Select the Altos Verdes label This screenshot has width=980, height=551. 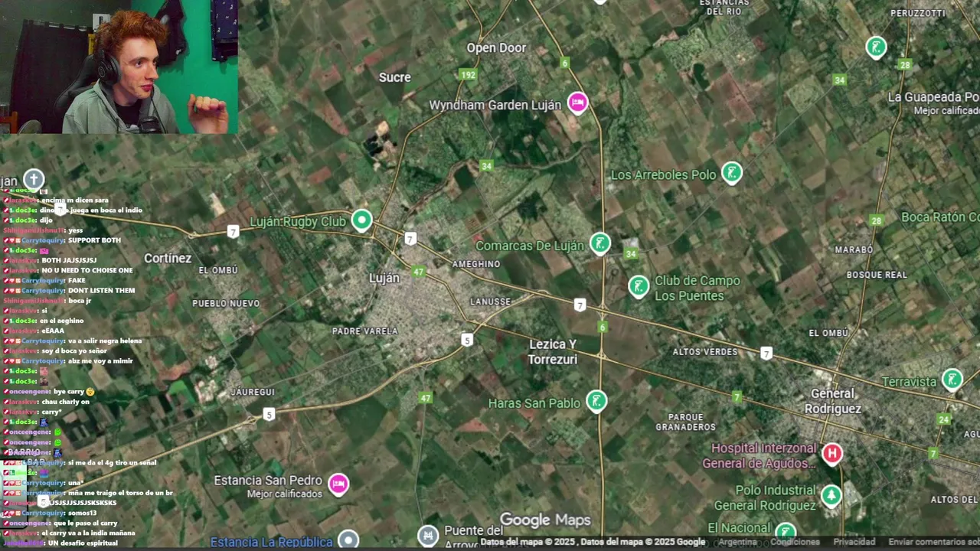pos(705,352)
